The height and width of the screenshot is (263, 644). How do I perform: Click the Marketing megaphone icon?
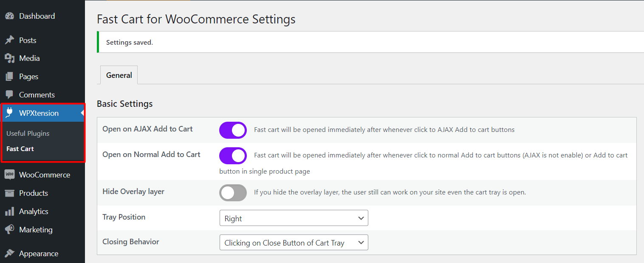click(9, 230)
